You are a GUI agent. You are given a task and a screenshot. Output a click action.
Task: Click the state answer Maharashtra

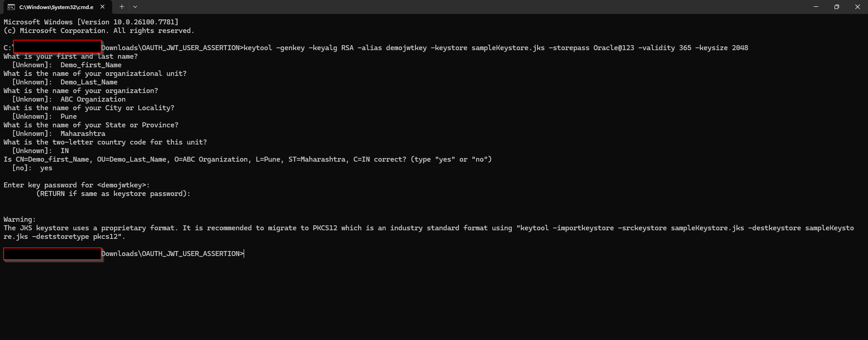[83, 134]
